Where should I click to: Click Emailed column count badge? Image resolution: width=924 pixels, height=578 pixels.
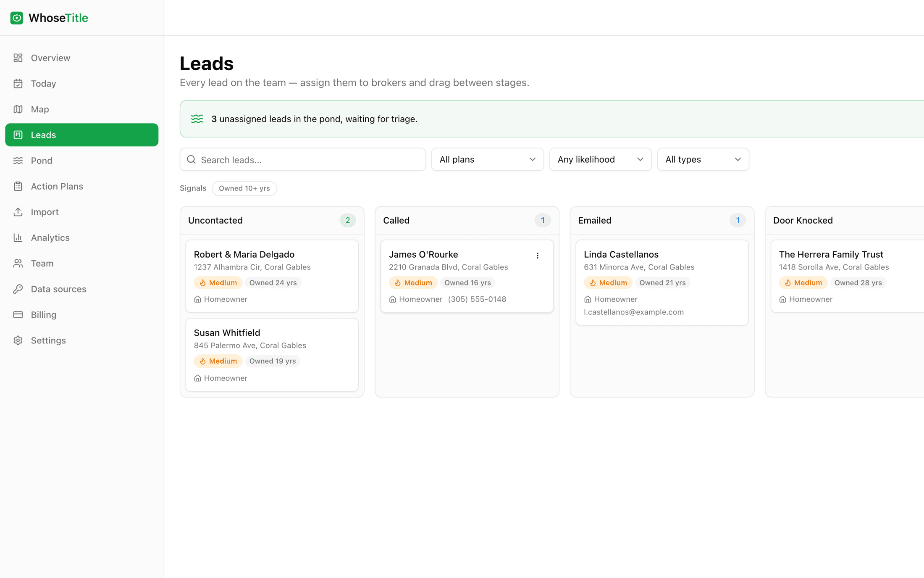point(737,220)
